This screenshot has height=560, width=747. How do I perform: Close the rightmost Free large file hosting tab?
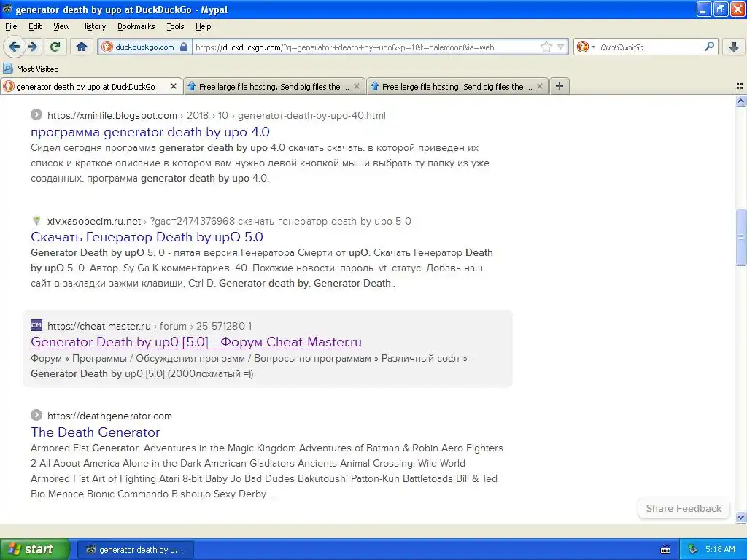coord(540,86)
